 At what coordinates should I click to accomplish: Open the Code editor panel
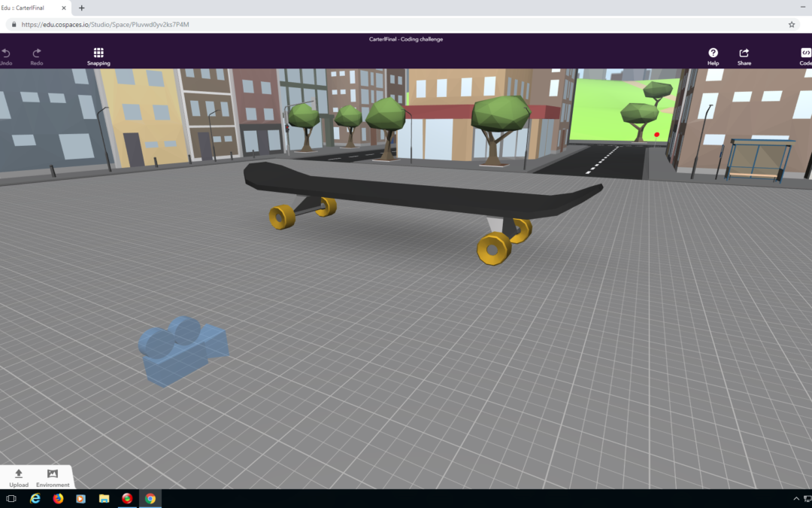[x=806, y=56]
